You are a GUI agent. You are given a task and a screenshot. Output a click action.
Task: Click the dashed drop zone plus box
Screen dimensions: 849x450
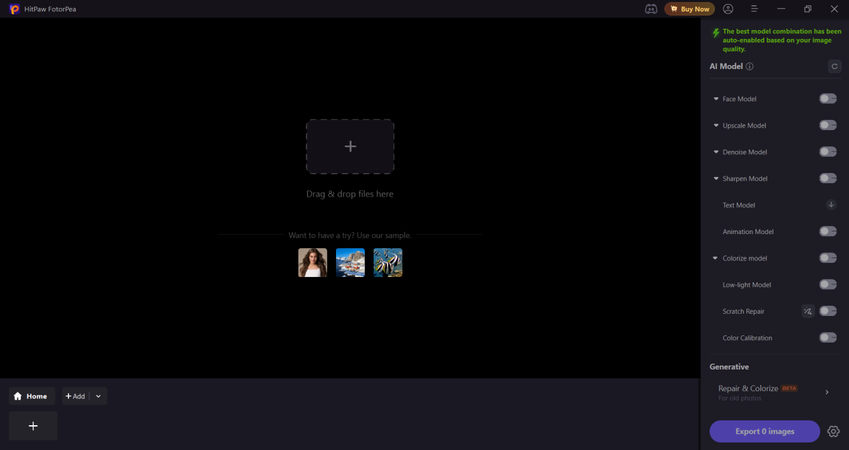[350, 146]
